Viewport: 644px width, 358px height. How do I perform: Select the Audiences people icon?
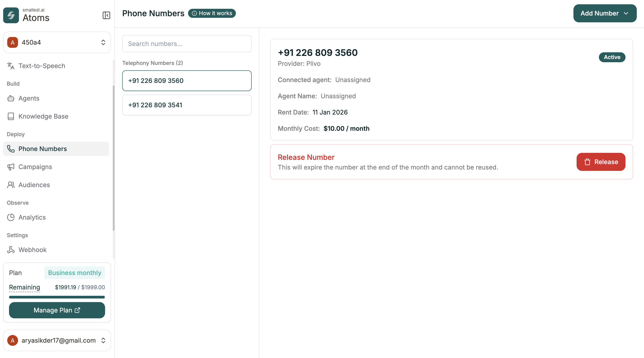tap(11, 185)
